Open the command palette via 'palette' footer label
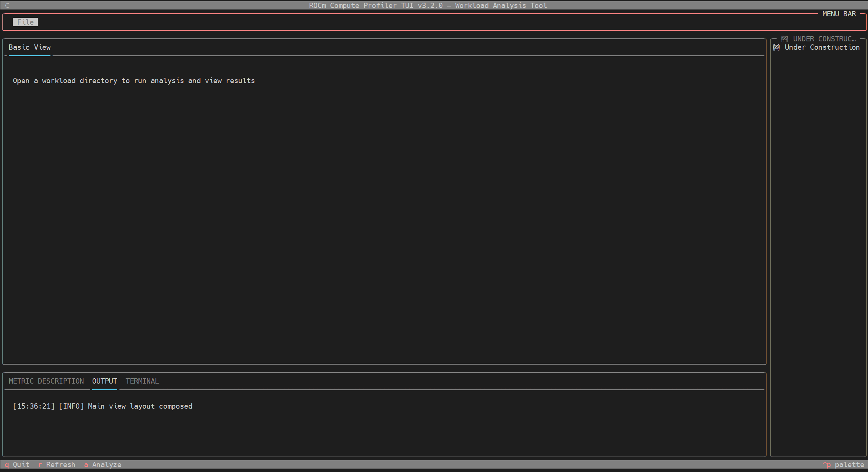868x472 pixels. coord(849,464)
